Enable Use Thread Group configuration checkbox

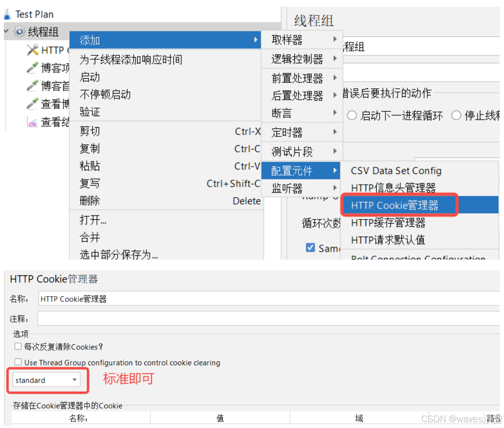click(18, 362)
